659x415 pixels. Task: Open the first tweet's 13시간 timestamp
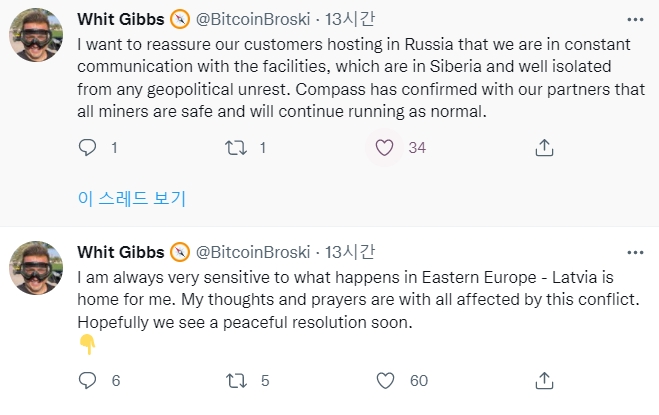(350, 19)
